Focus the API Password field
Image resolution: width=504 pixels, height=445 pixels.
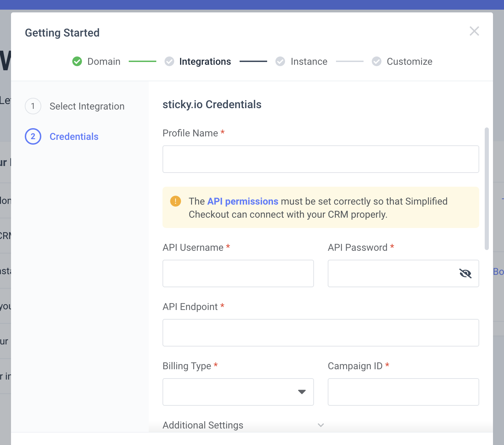tap(403, 273)
